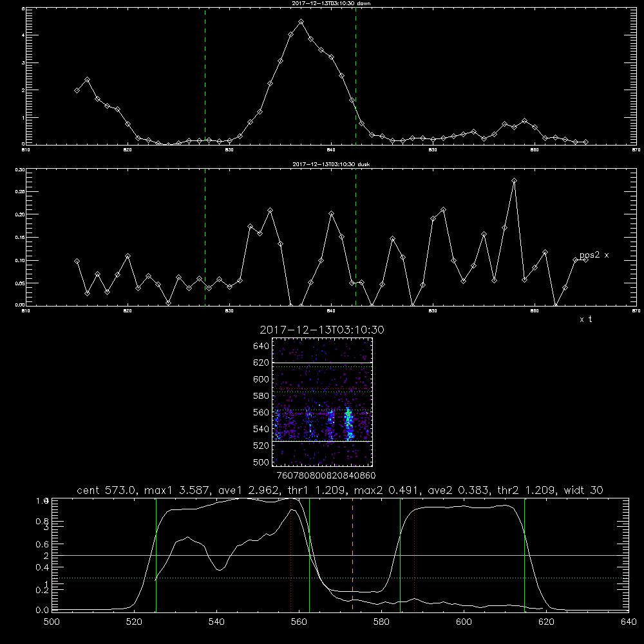Click the lower solid white line in the spectrogram

tap(323, 442)
